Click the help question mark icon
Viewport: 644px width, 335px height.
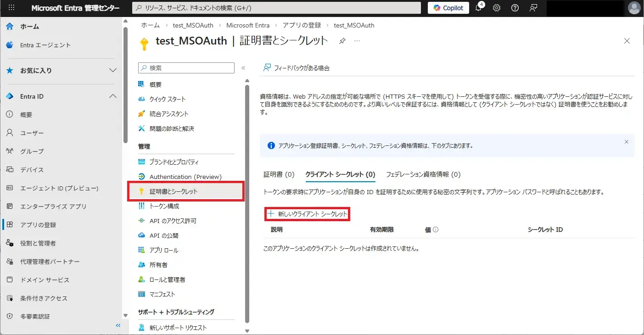point(515,8)
